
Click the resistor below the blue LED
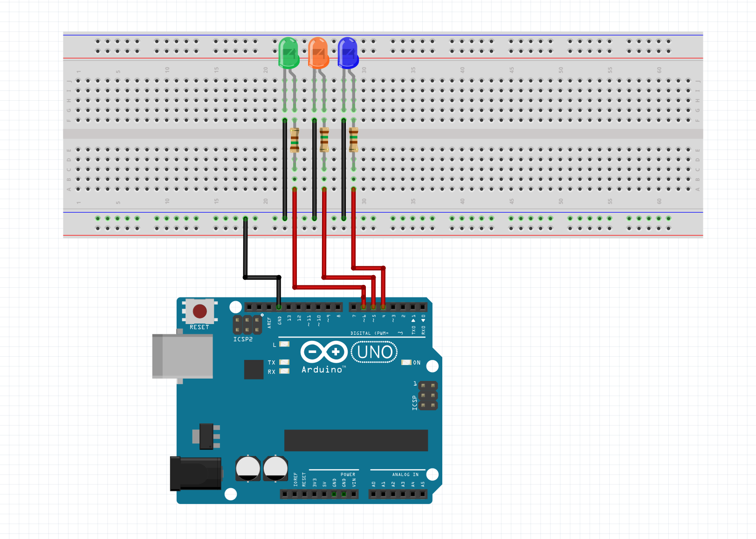(x=353, y=140)
